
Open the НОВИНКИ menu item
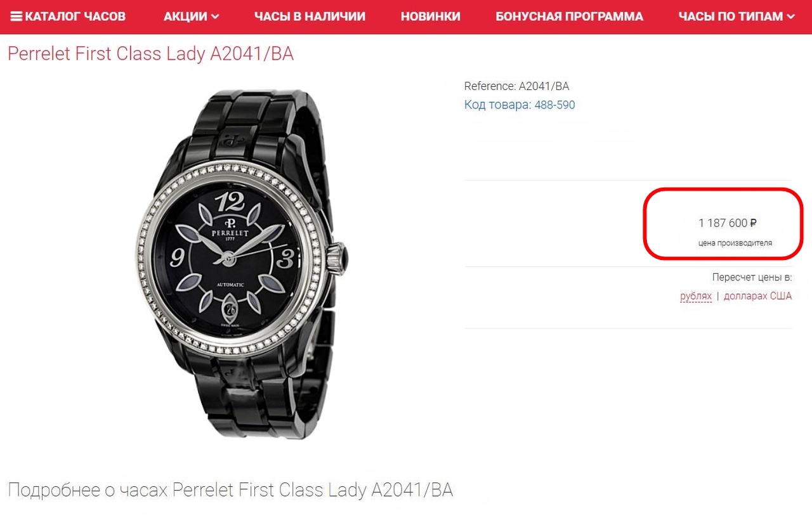click(431, 16)
